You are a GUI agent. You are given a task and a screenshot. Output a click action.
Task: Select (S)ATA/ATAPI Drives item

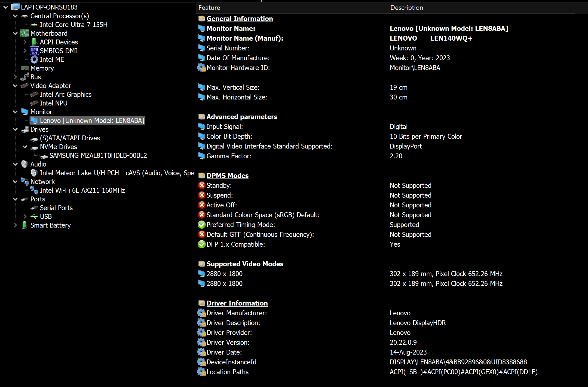point(70,138)
